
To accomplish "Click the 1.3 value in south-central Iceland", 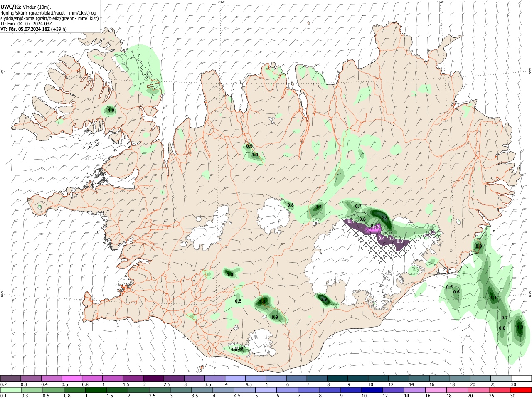I will 229,274.
